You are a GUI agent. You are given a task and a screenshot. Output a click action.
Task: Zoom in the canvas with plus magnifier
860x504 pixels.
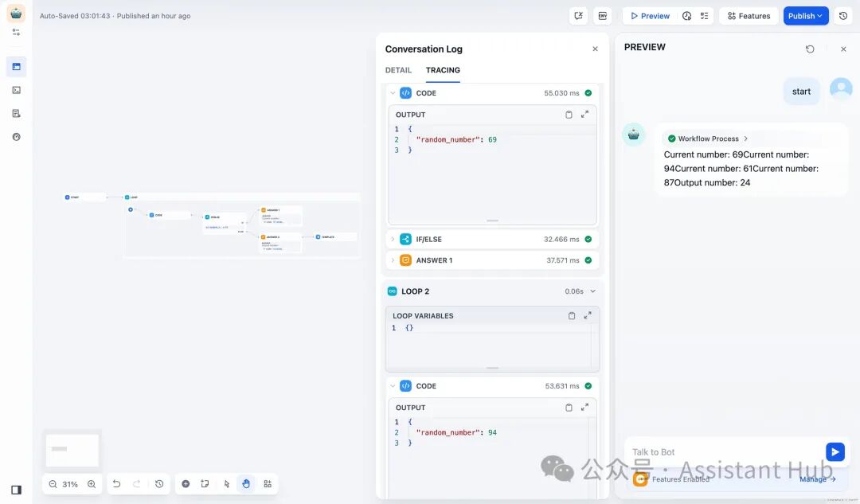[x=92, y=484]
